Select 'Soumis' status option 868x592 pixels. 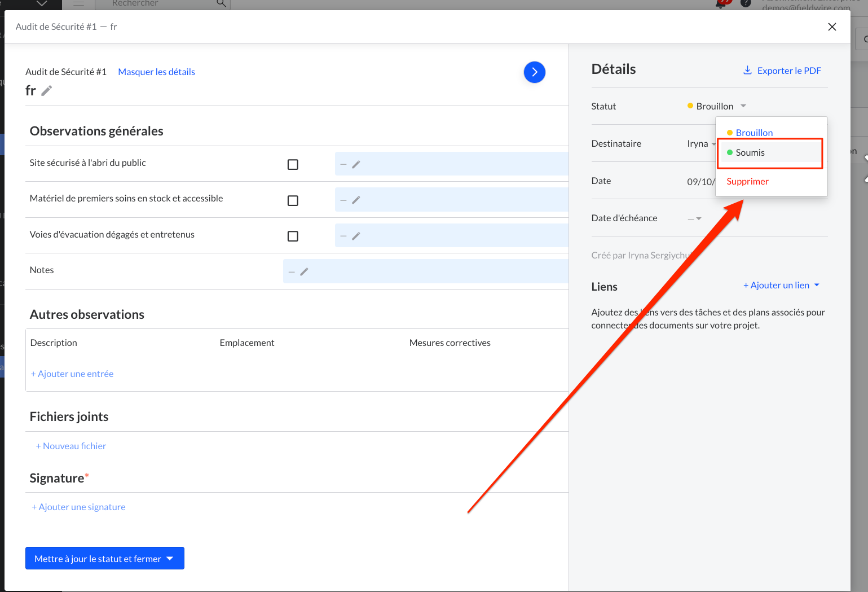[x=750, y=153]
